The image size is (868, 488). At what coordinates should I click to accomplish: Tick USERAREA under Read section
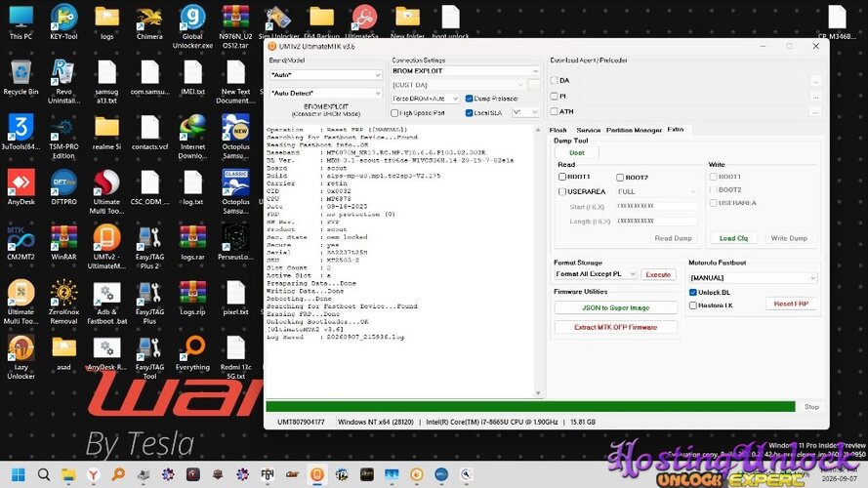[562, 191]
